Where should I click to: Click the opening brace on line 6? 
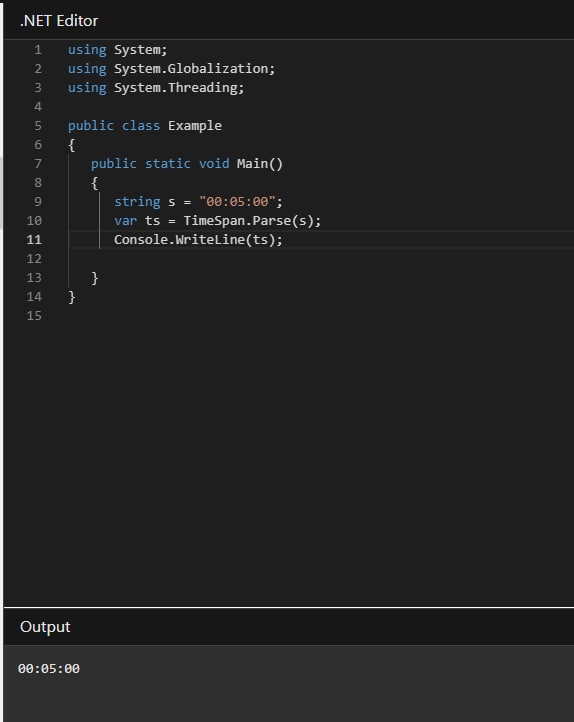(72, 145)
